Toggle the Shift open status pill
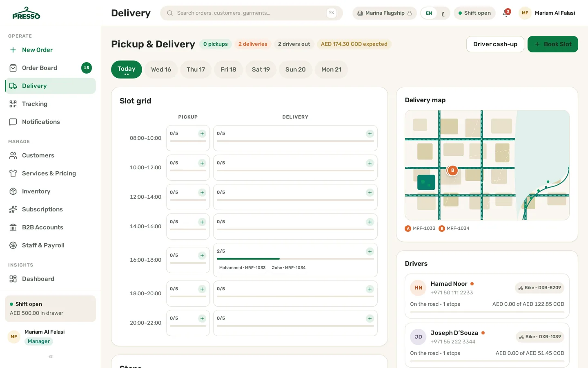588x368 pixels. (474, 13)
